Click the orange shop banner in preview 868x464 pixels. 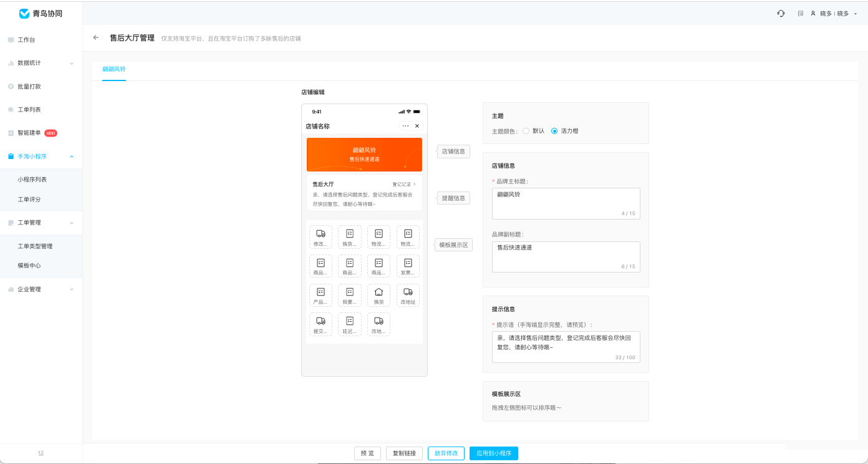[x=364, y=155]
